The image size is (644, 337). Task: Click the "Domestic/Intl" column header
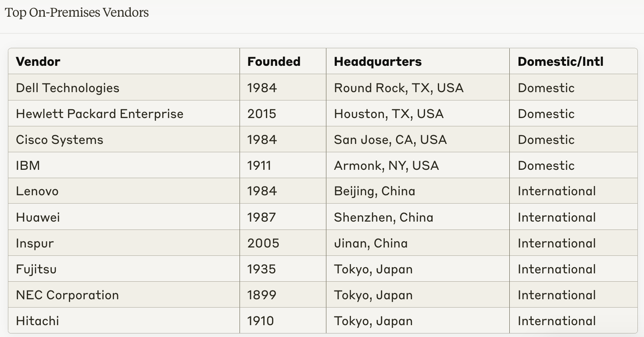click(x=573, y=61)
